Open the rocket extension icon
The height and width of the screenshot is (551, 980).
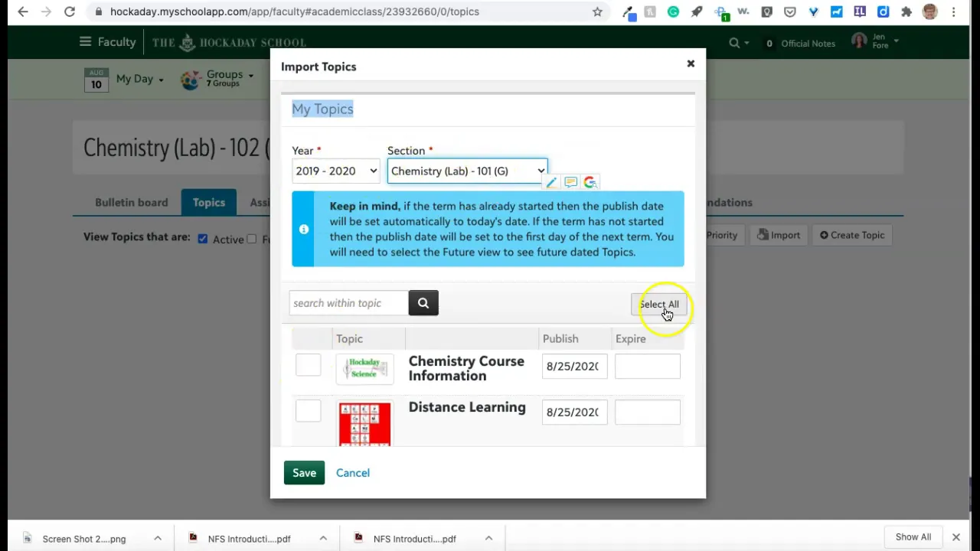coord(697,11)
